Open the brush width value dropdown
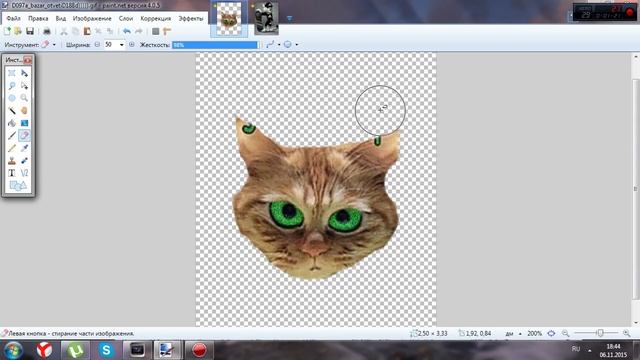The width and height of the screenshot is (640, 360). pyautogui.click(x=122, y=44)
